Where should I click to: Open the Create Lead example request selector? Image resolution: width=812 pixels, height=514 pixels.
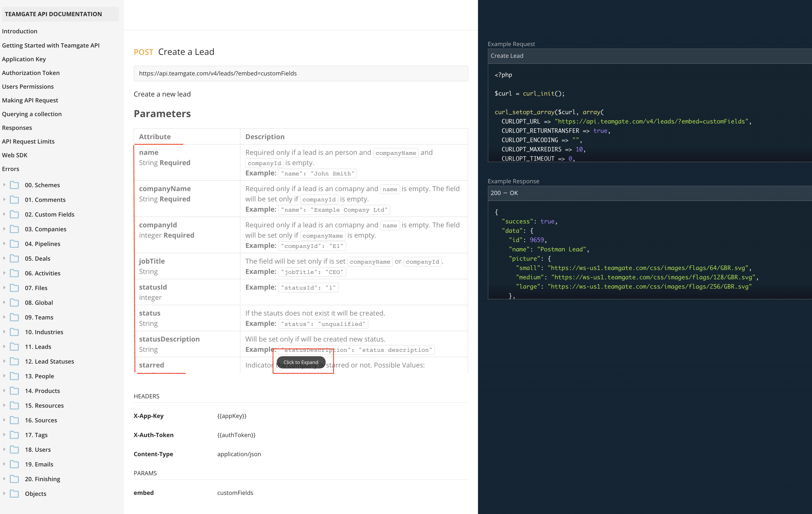[x=650, y=56]
